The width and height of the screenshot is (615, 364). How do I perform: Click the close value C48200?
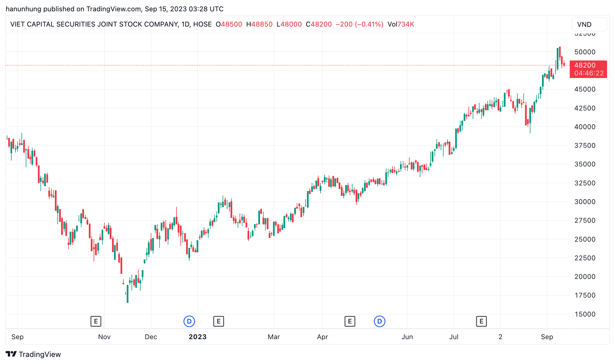pyautogui.click(x=319, y=24)
